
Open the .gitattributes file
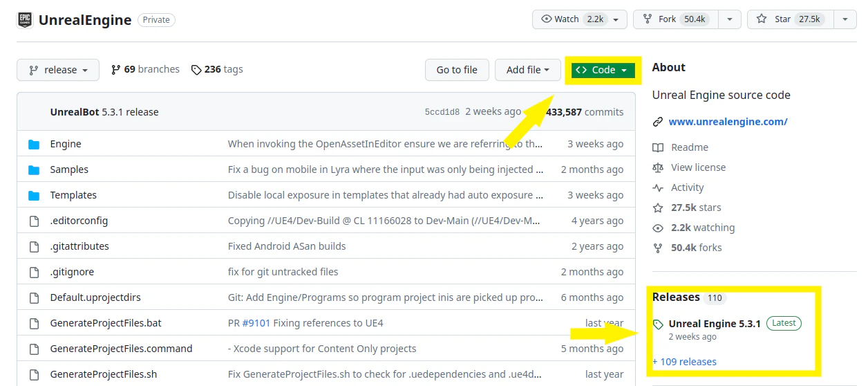point(79,246)
